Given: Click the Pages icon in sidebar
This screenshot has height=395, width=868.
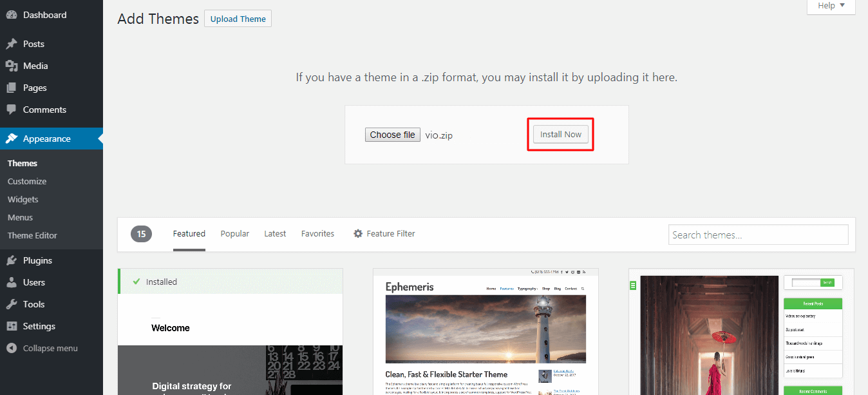Looking at the screenshot, I should click(x=12, y=88).
